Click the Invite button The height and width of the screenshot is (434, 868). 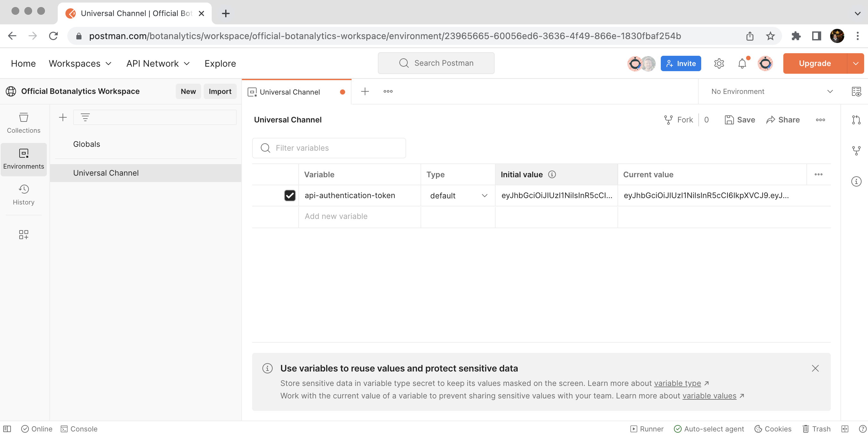click(681, 63)
